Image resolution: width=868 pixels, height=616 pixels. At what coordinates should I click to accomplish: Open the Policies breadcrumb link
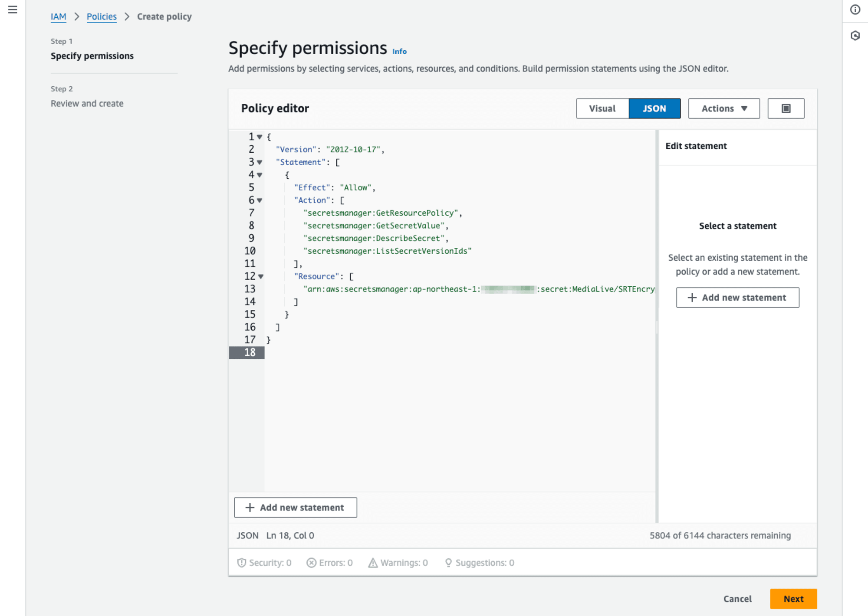pos(102,16)
